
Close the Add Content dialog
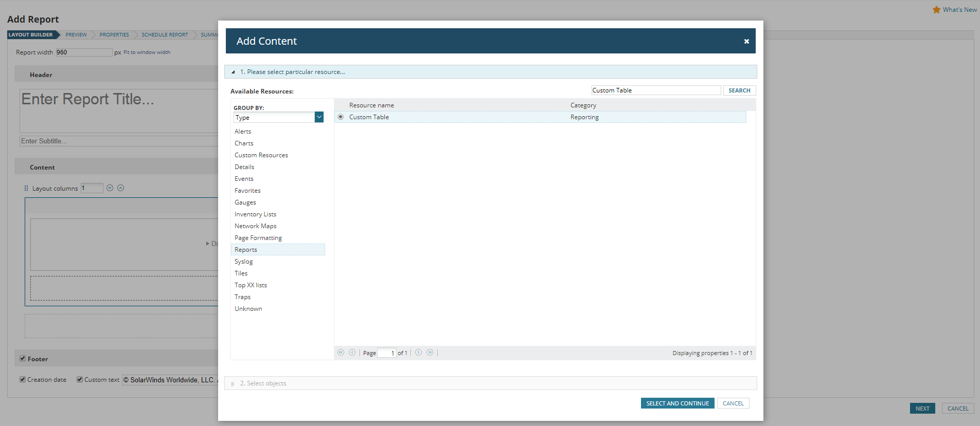[x=746, y=41]
